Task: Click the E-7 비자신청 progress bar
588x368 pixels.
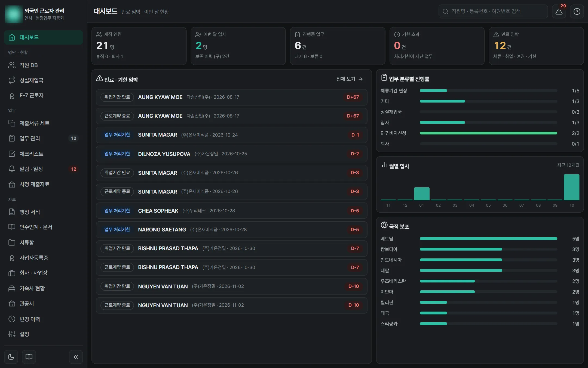Action: coord(488,133)
